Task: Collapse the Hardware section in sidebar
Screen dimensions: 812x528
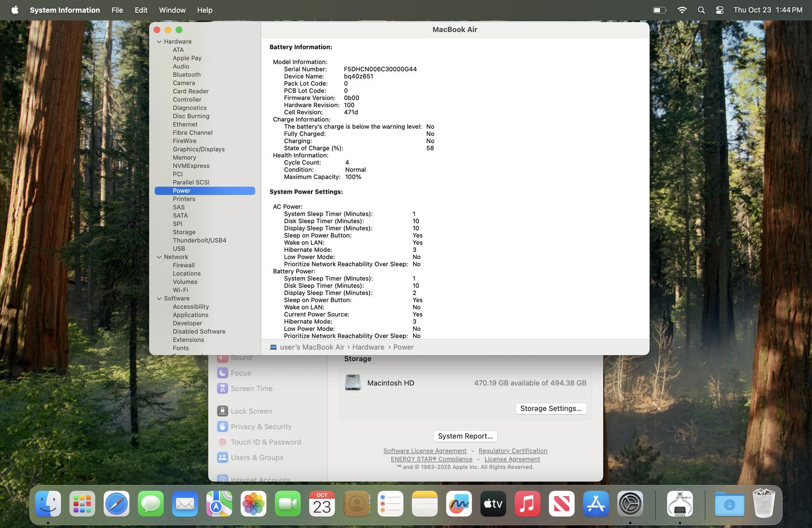Action: point(159,42)
